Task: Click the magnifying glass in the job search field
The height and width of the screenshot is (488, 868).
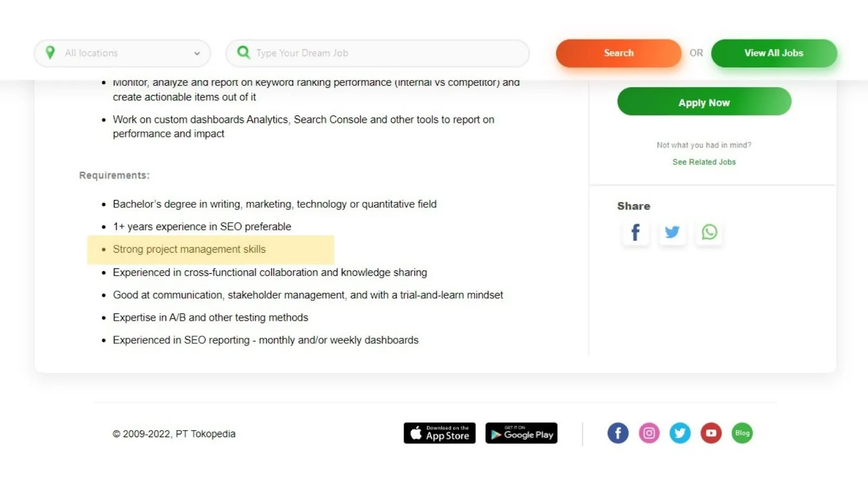Action: tap(244, 53)
